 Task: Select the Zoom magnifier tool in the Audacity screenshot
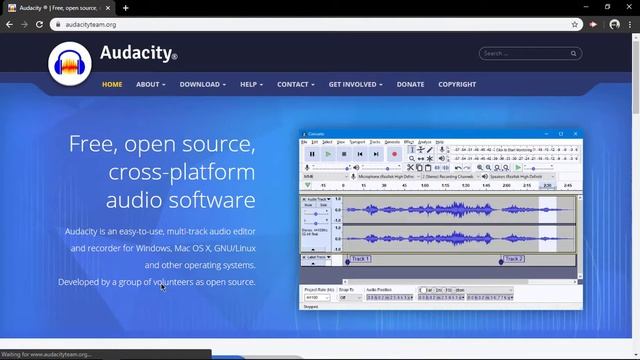click(x=412, y=158)
